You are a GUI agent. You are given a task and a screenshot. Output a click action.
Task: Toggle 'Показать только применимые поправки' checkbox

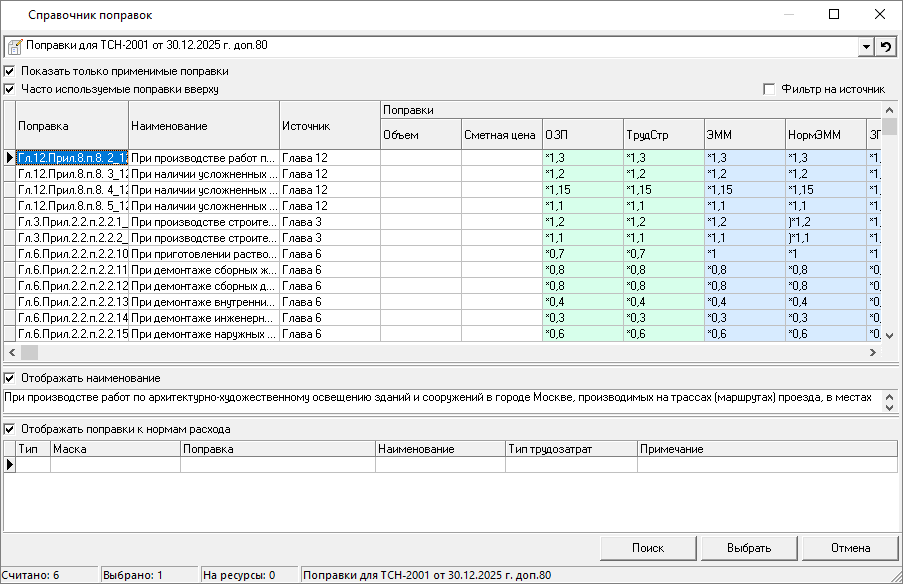tap(9, 71)
